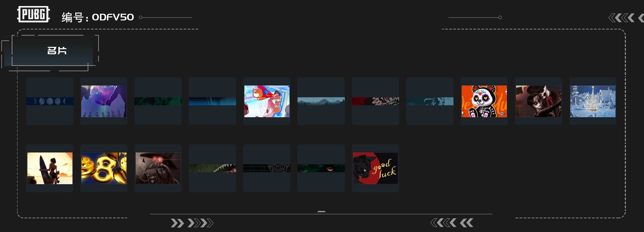
Task: Select the black cat good luck name card
Action: click(x=376, y=168)
